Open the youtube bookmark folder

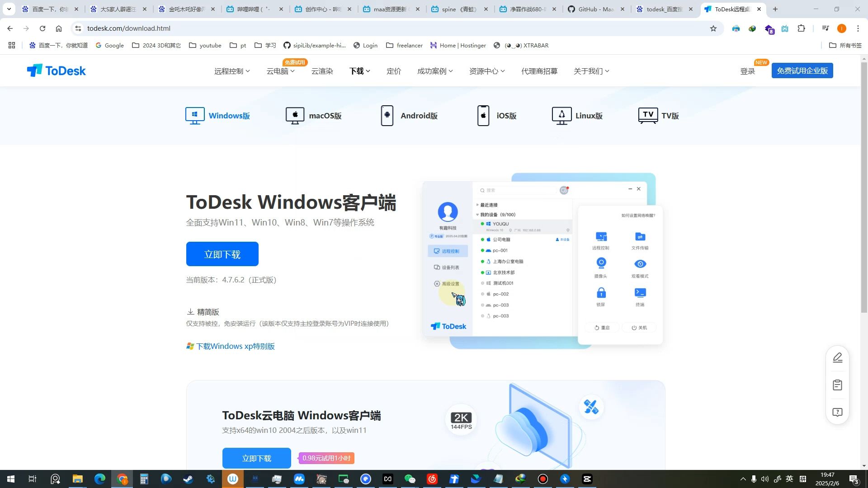(205, 45)
